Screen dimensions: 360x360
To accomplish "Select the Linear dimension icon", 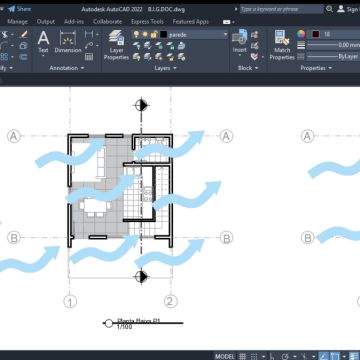I will pyautogui.click(x=89, y=34).
